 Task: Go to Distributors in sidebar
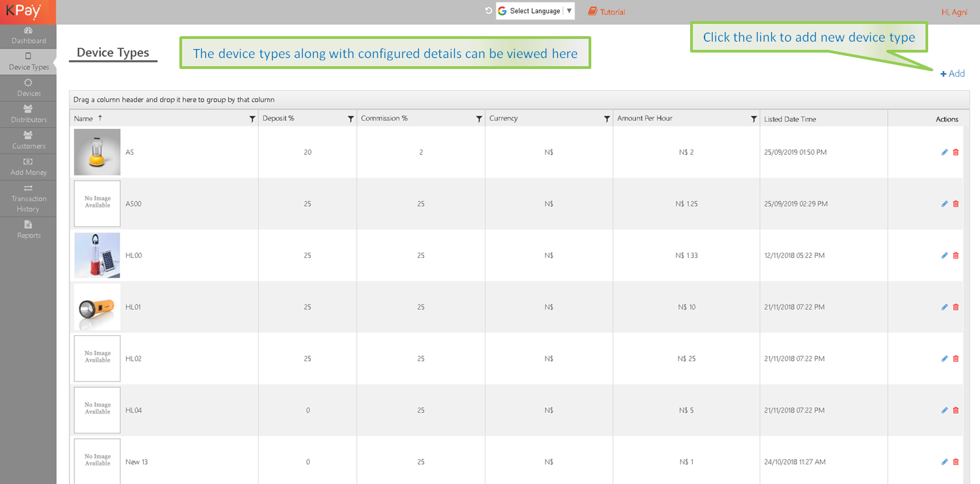pyautogui.click(x=28, y=114)
